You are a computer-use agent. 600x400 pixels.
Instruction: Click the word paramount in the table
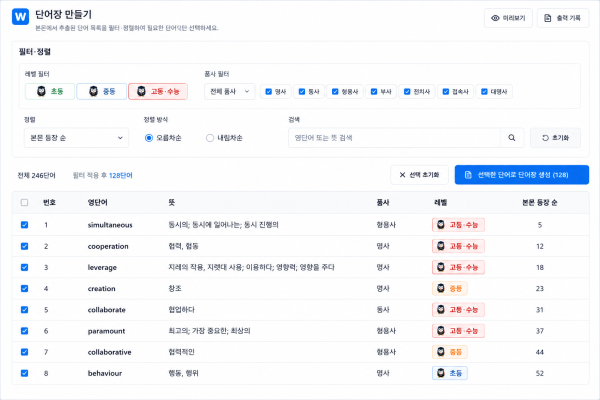(106, 331)
